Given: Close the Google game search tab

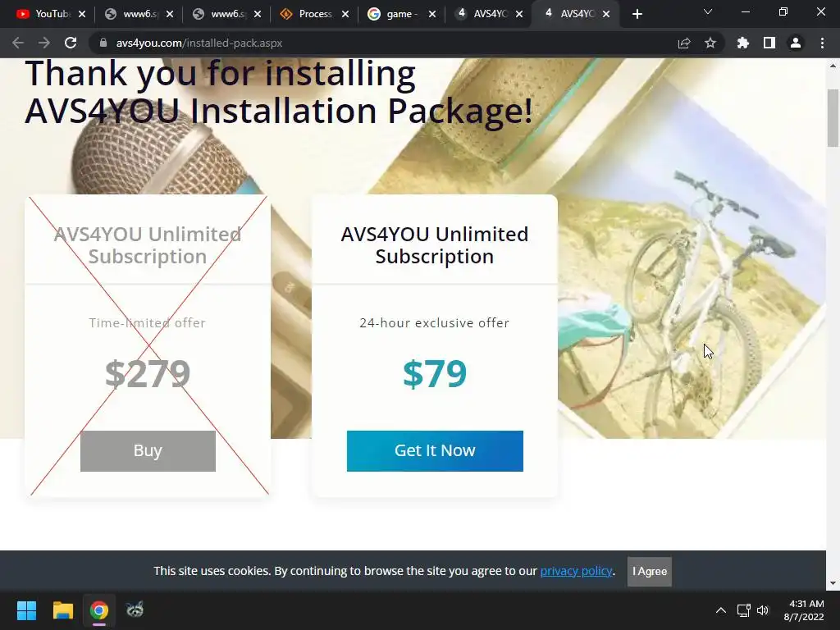Looking at the screenshot, I should pyautogui.click(x=432, y=14).
